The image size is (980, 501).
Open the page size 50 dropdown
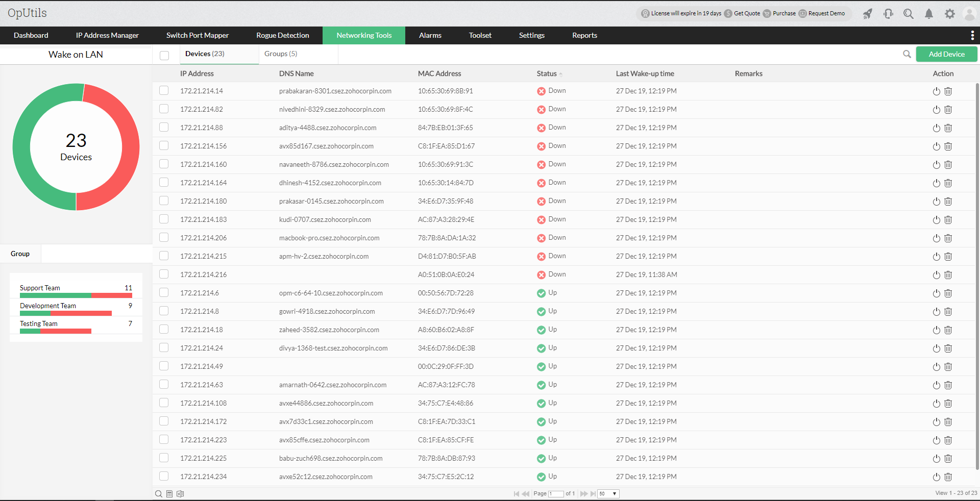[x=607, y=493]
